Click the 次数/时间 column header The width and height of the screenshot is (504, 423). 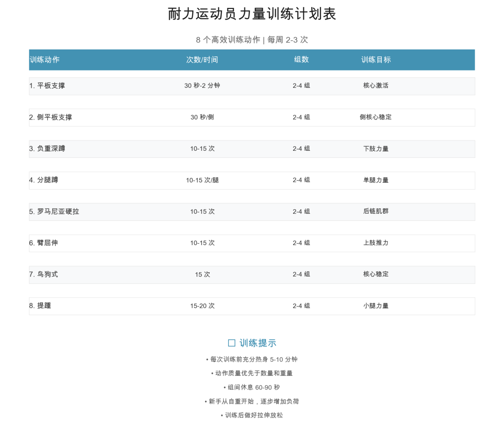pos(202,60)
